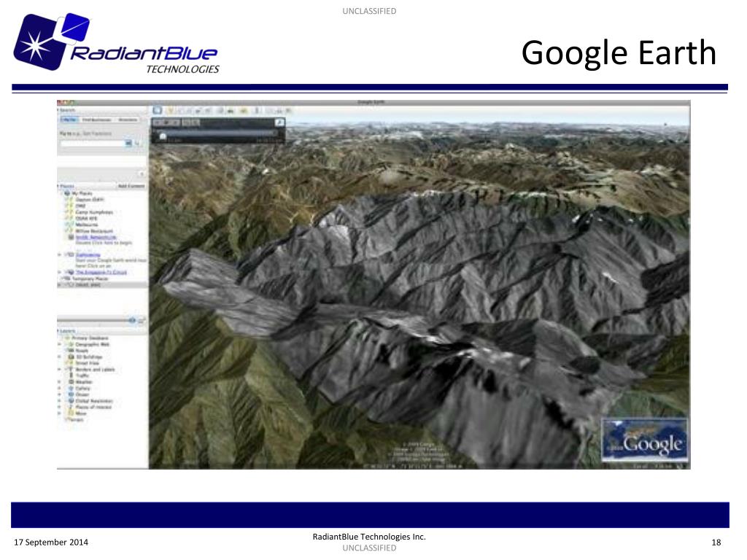Click the Weather layer icon

coord(71,382)
